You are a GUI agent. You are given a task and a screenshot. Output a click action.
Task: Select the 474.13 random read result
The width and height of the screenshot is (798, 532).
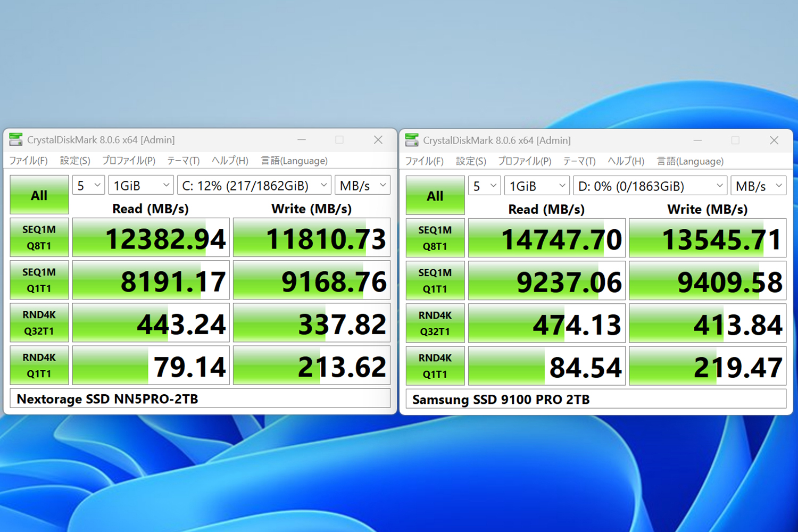(x=546, y=323)
